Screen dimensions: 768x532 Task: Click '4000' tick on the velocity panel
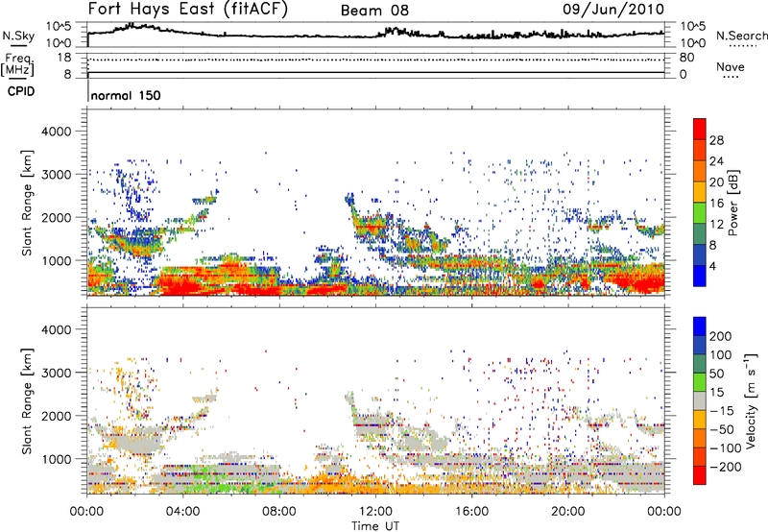tap(56, 330)
